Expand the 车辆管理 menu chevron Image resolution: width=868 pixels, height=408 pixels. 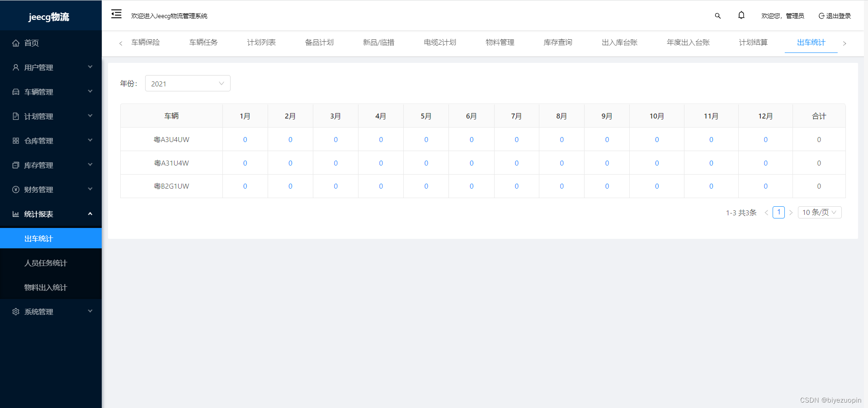(90, 91)
